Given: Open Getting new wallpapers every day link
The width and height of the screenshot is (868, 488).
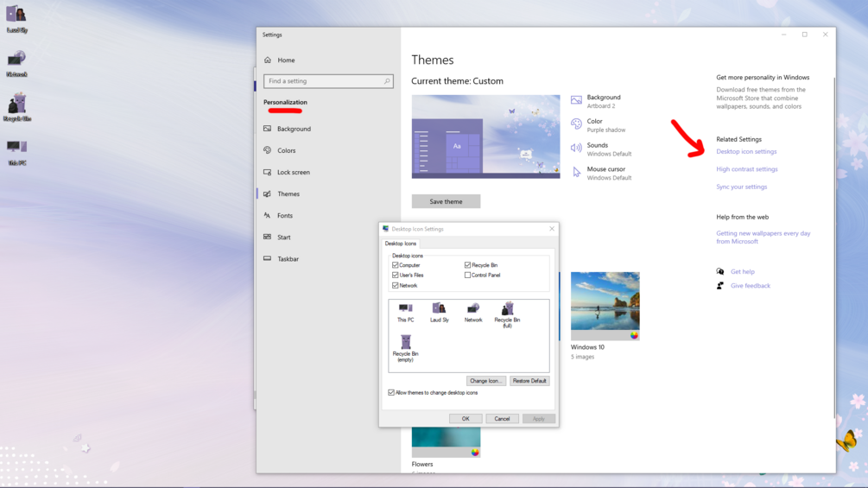Looking at the screenshot, I should click(x=763, y=238).
